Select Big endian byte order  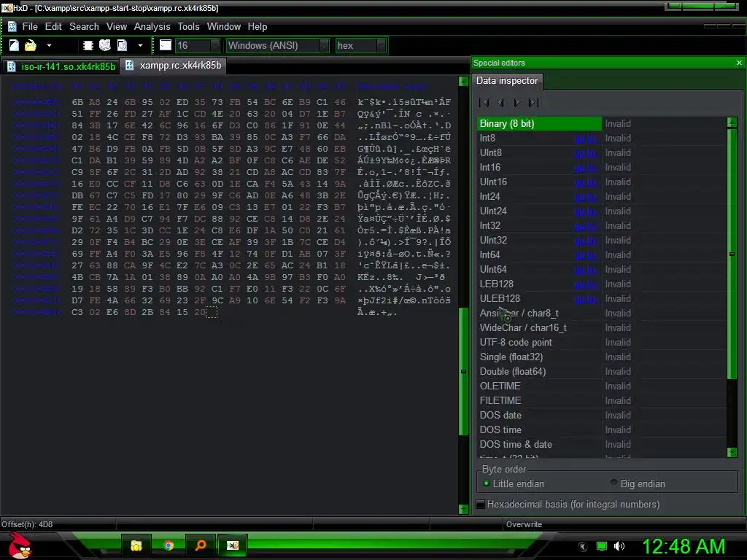tap(638, 484)
